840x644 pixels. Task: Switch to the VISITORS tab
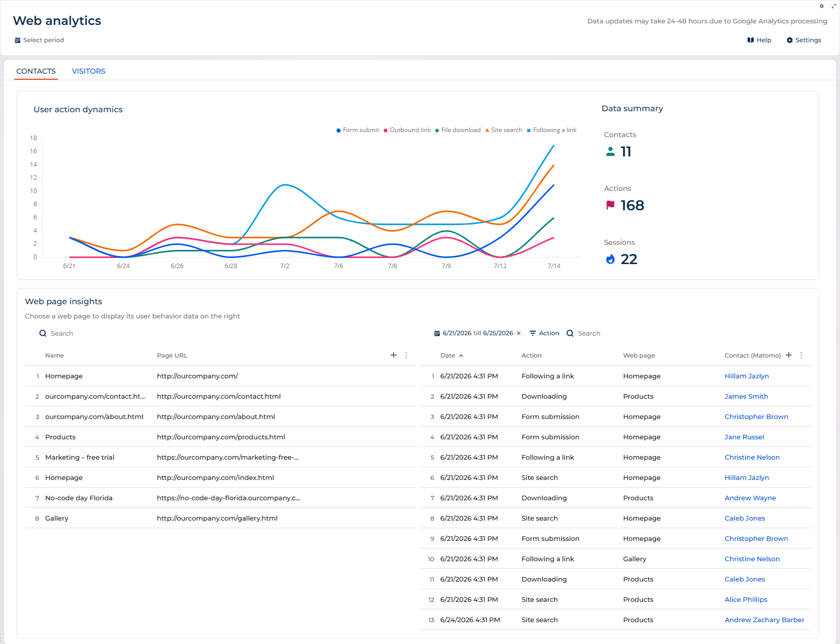89,71
